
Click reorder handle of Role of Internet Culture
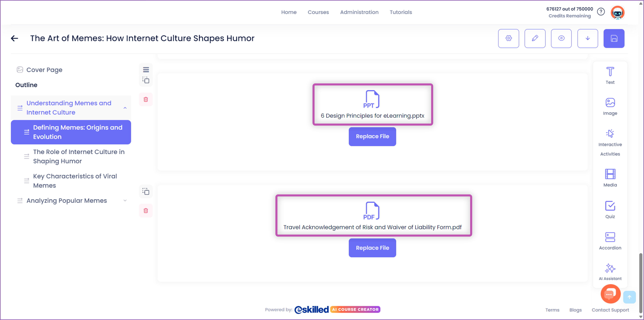[26, 157]
